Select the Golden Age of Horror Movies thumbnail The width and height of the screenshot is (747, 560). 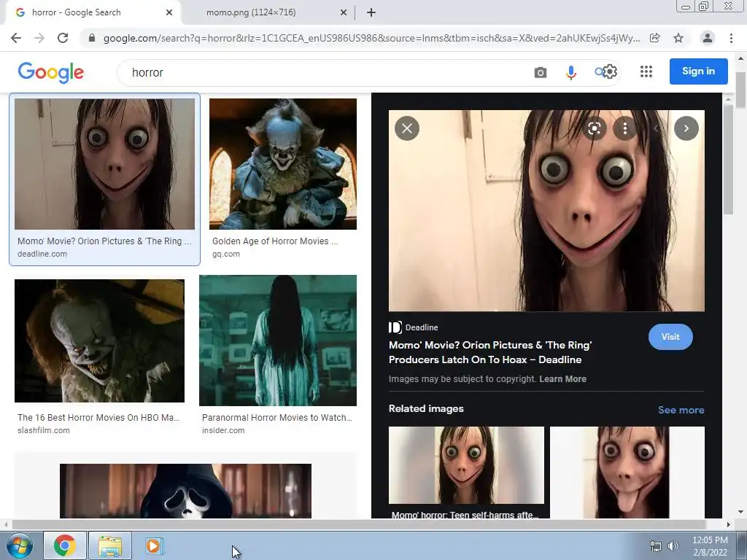(282, 164)
